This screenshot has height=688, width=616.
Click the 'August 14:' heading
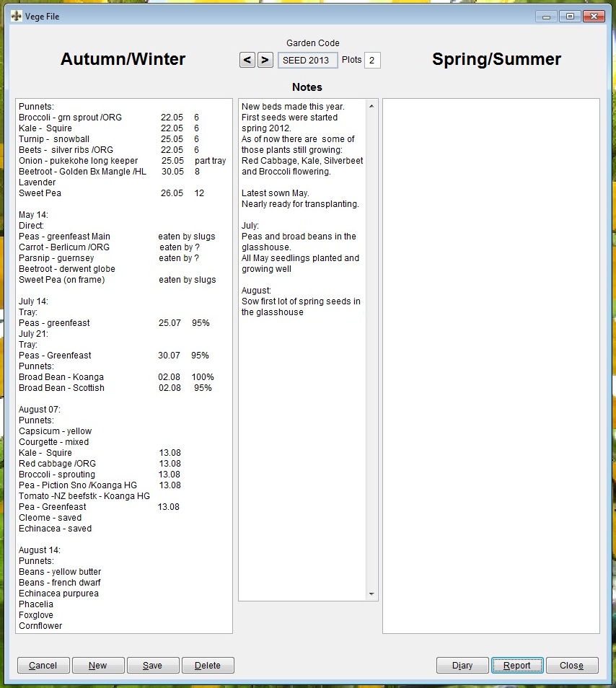40,550
